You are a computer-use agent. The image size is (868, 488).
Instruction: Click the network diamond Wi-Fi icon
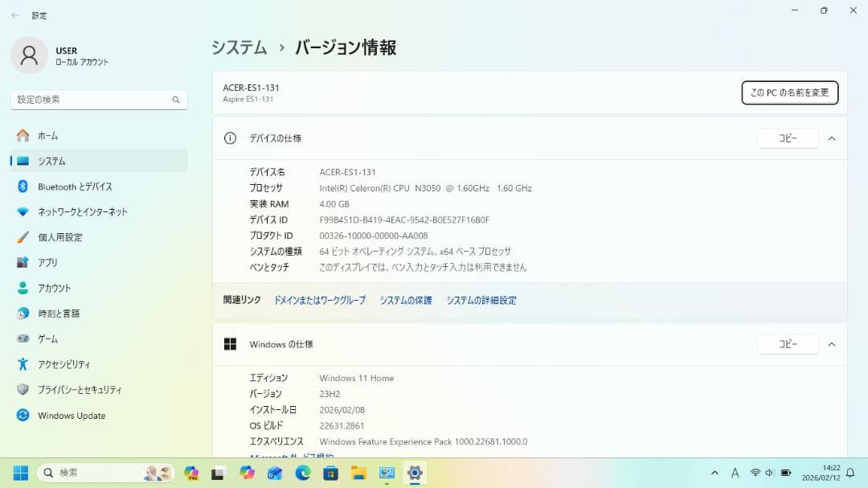pos(23,211)
